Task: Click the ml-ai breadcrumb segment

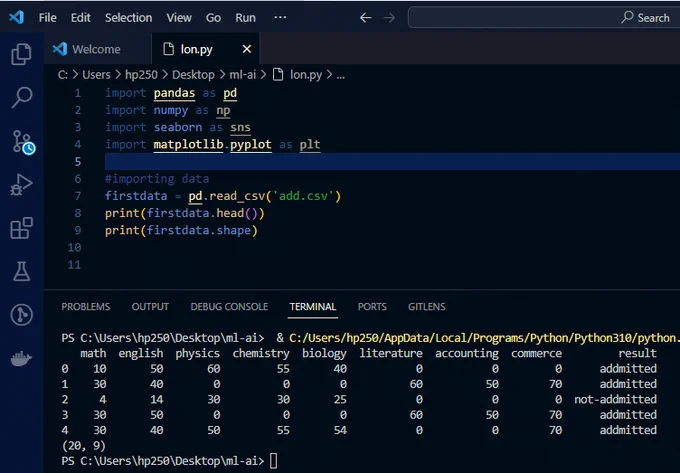Action: pyautogui.click(x=242, y=75)
